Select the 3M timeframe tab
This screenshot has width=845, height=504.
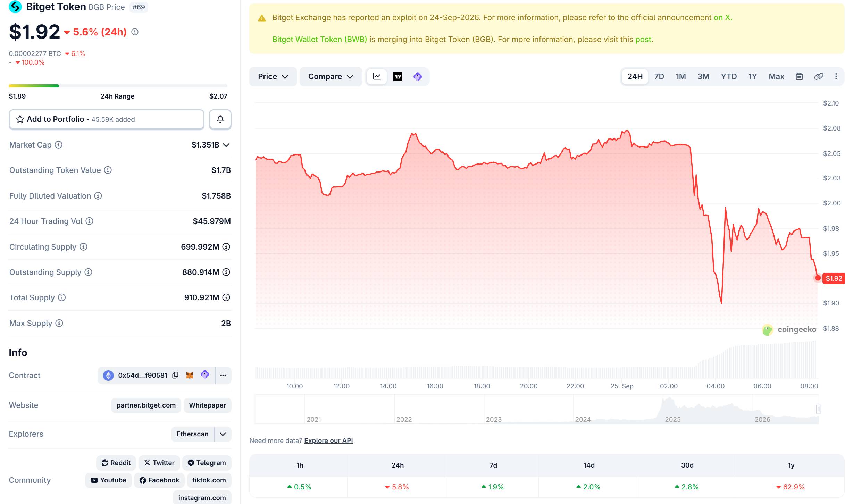(703, 77)
